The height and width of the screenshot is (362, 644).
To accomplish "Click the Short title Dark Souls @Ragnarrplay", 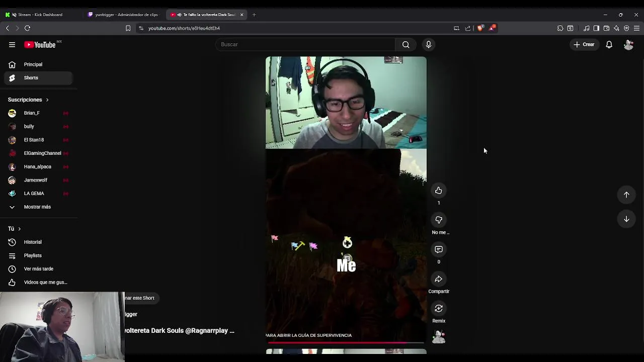I will click(x=180, y=330).
